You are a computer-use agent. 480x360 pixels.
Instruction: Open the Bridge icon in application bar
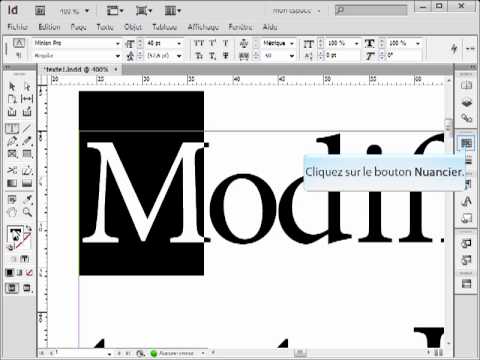pos(40,11)
